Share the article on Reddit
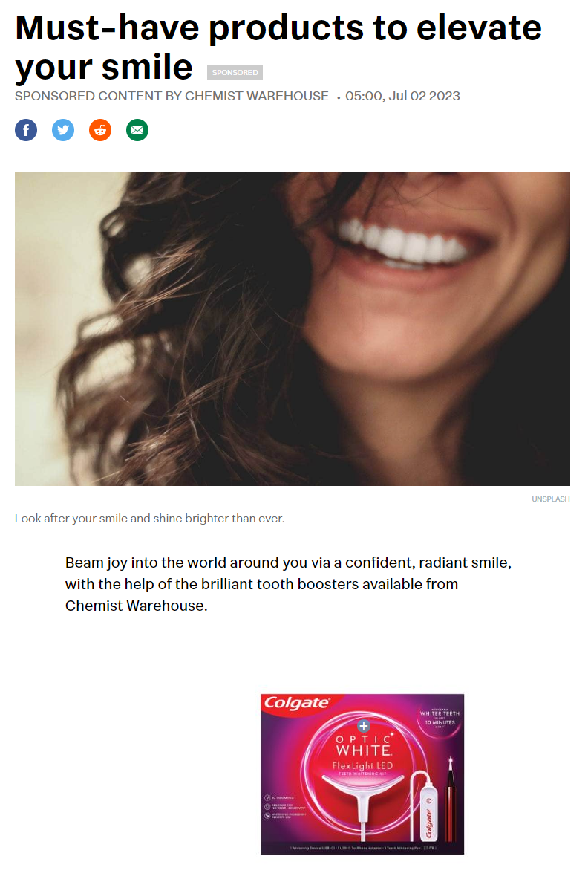The width and height of the screenshot is (588, 882). tap(100, 130)
